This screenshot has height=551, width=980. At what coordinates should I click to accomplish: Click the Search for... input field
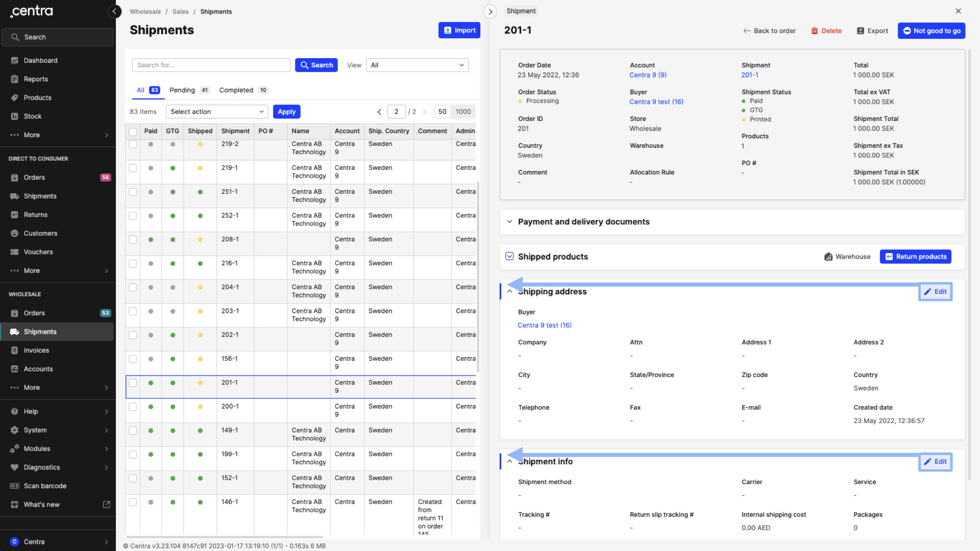[211, 65]
